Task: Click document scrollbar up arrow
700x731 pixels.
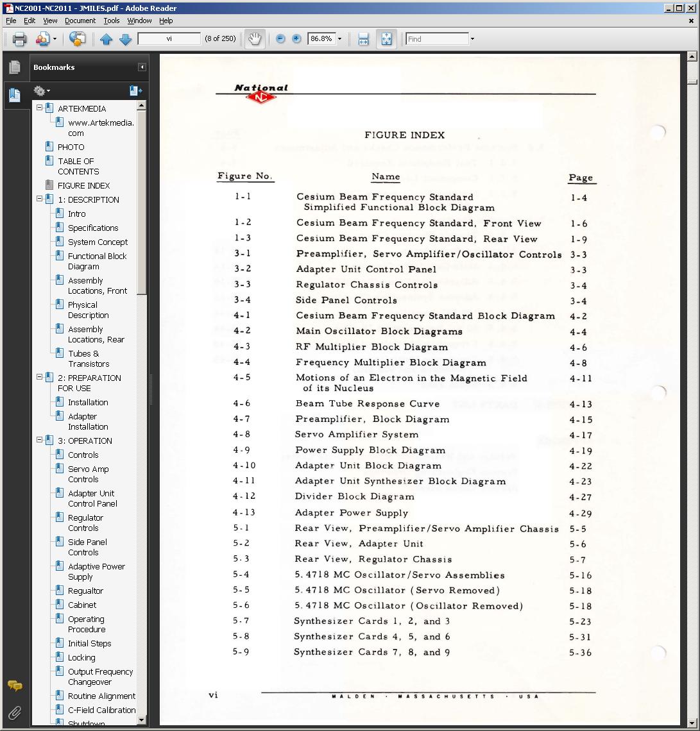Action: (692, 57)
